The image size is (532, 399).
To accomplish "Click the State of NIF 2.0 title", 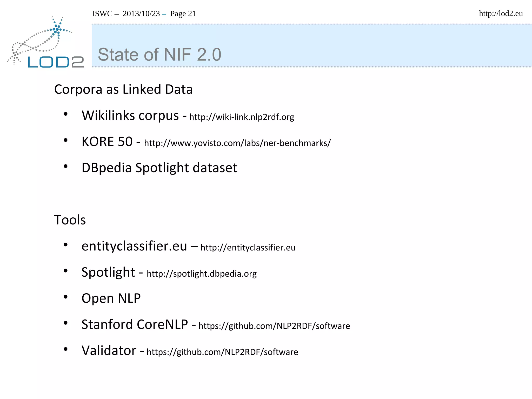I will [159, 55].
